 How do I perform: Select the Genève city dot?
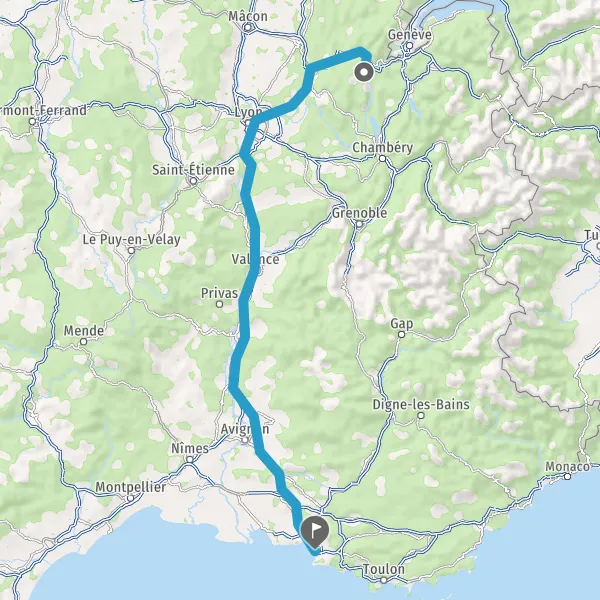pyautogui.click(x=409, y=46)
